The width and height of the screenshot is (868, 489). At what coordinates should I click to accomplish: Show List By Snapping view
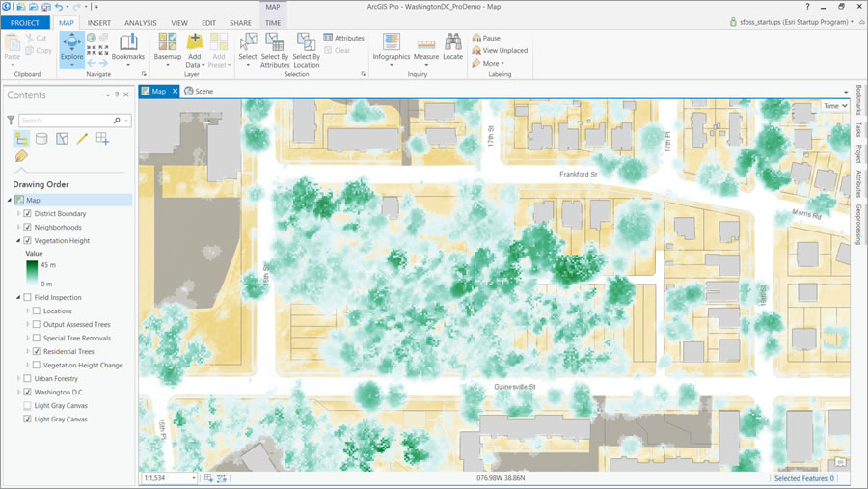(102, 139)
